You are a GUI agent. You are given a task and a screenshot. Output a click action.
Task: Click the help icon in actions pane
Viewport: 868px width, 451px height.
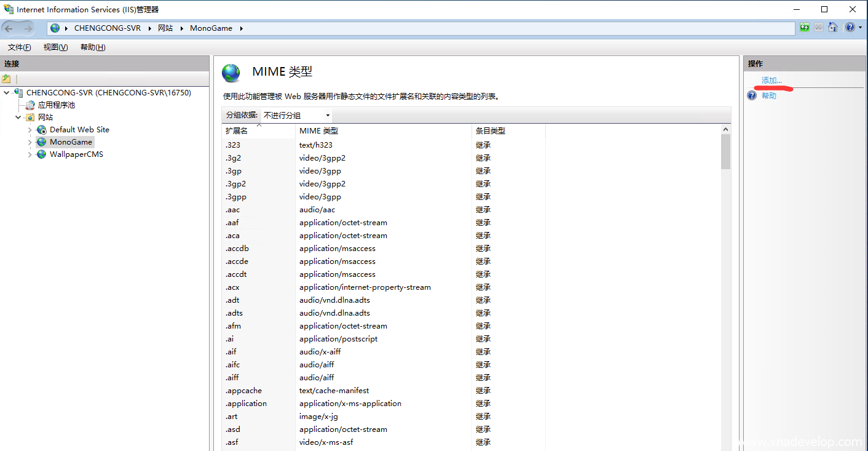[752, 96]
